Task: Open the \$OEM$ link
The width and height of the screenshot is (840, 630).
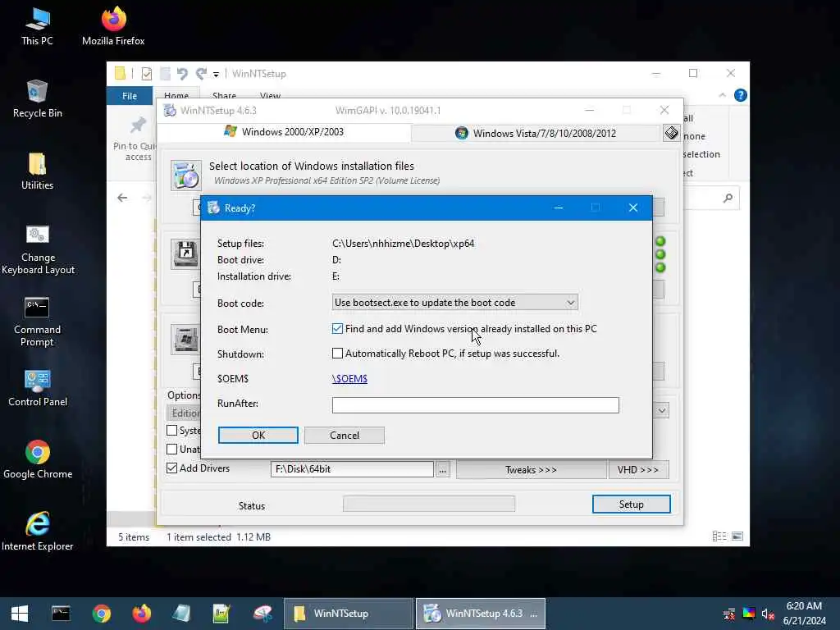Action: point(349,378)
